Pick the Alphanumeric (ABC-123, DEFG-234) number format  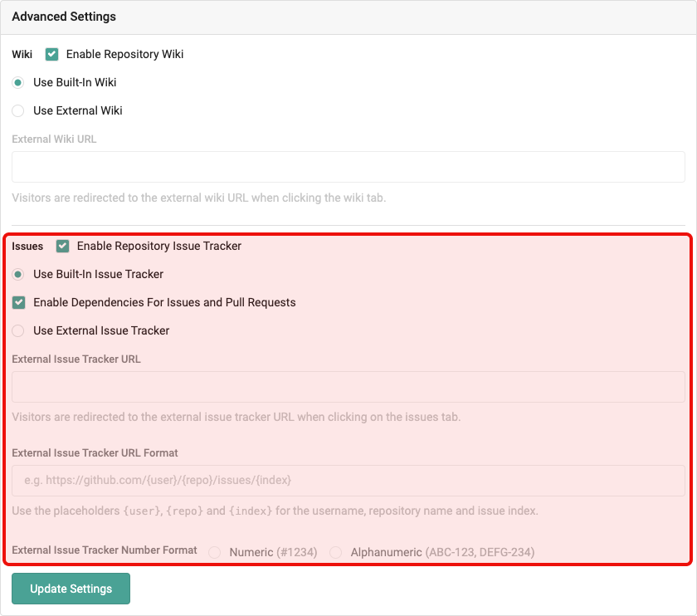336,552
